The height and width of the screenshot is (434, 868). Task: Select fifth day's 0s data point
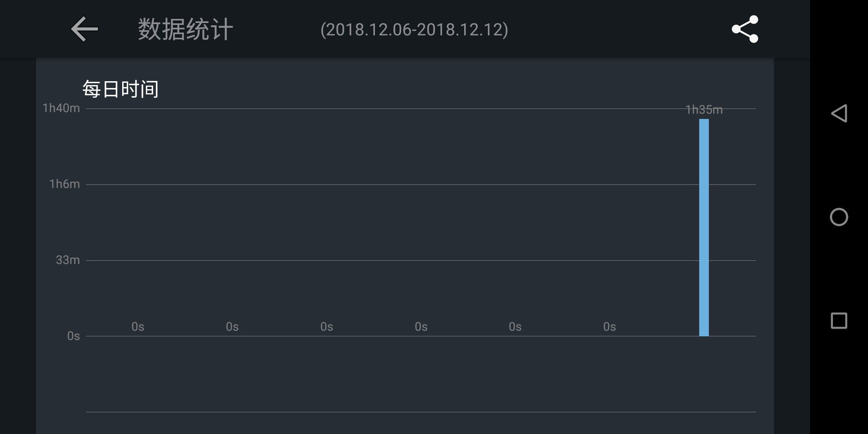515,327
